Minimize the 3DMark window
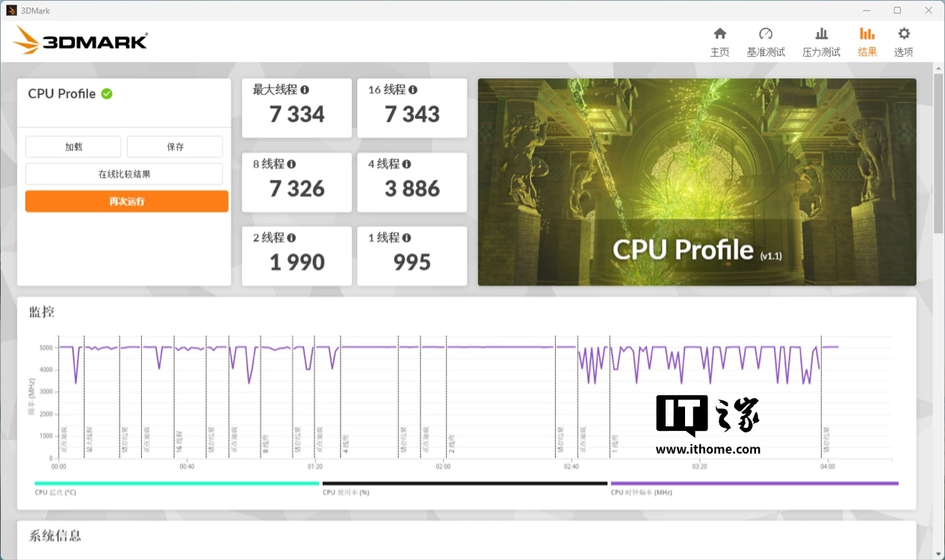Viewport: 945px width, 560px height. 867,10
